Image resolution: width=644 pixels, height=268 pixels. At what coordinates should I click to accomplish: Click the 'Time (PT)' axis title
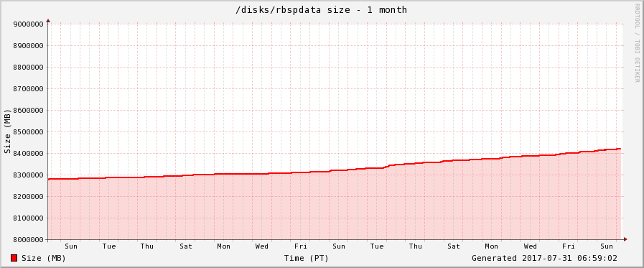[x=306, y=258]
